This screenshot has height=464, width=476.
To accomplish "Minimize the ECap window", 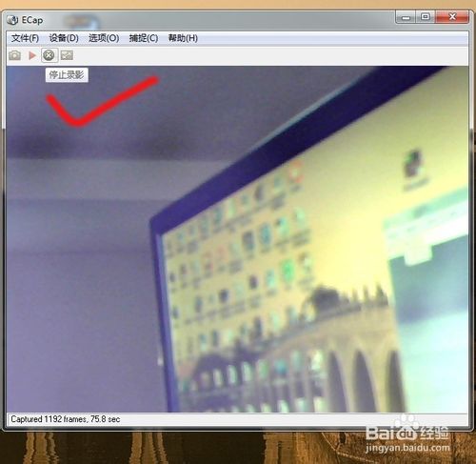I will [406, 17].
